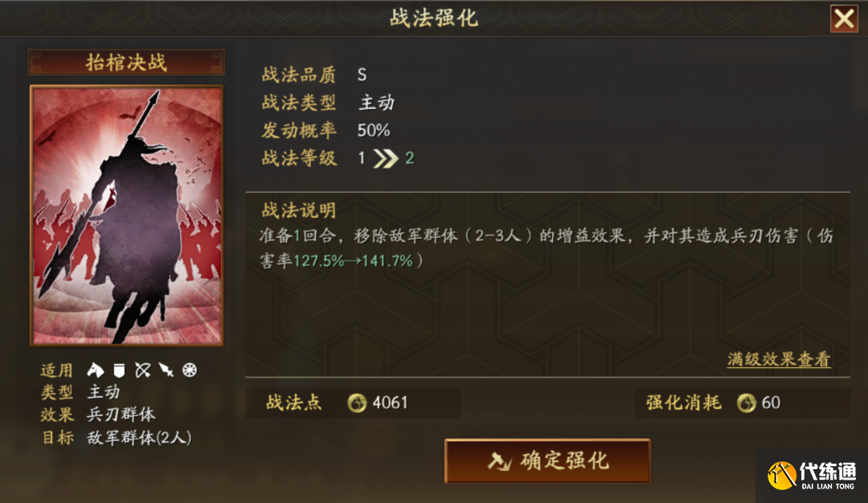Click the spear troop icon

[166, 370]
